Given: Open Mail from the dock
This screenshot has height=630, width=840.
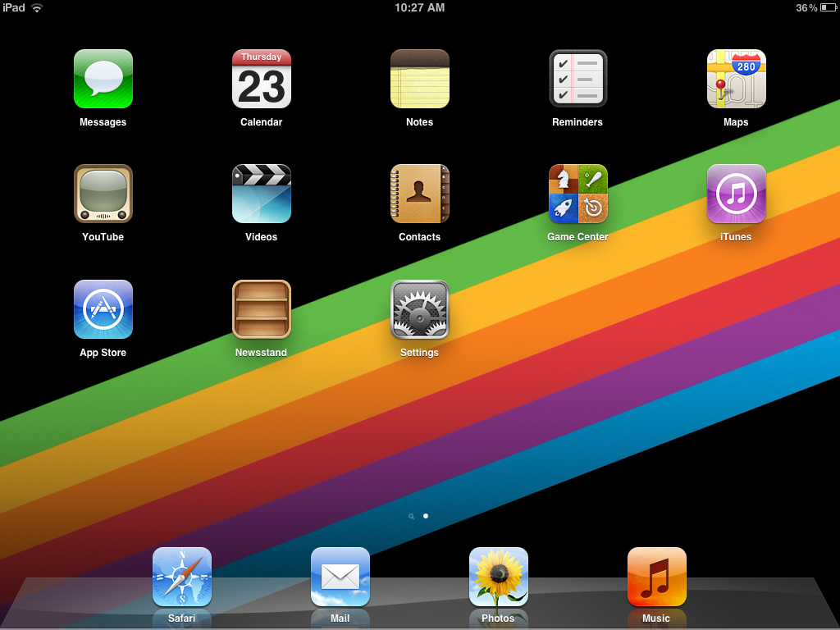Looking at the screenshot, I should pos(340,577).
